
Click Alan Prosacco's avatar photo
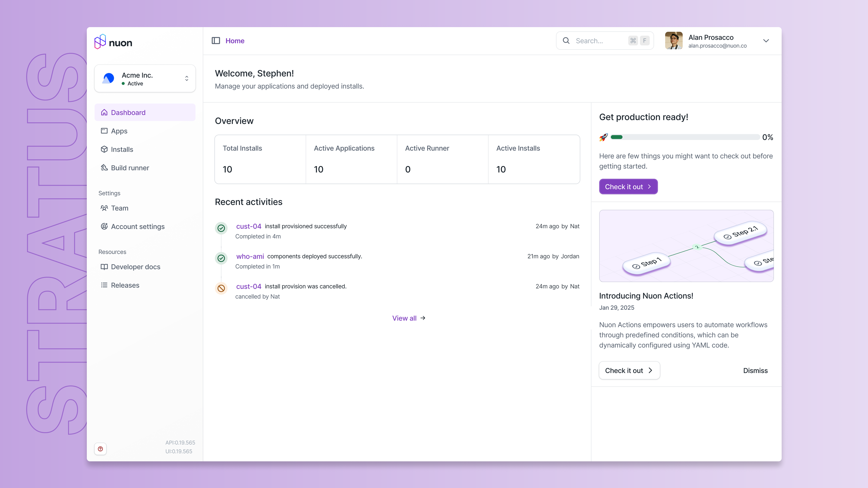click(674, 41)
